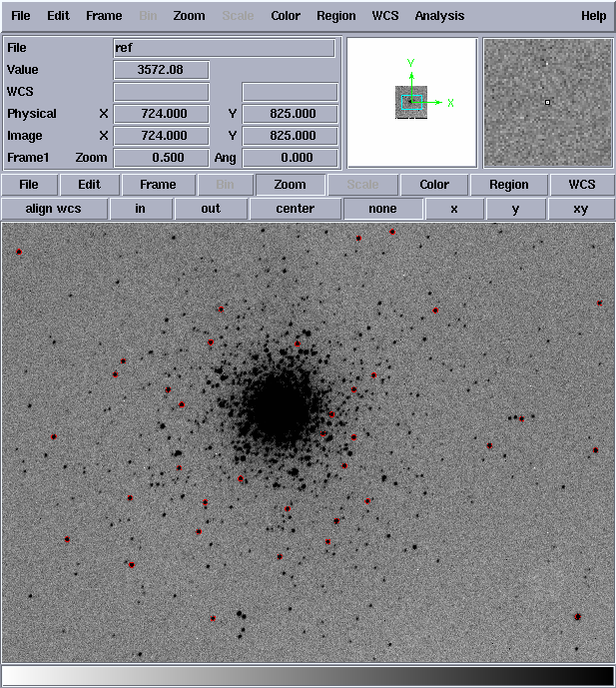Open the Analysis menu

(x=439, y=16)
